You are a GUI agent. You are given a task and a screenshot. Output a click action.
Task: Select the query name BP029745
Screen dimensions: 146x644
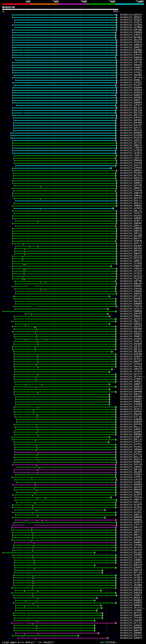[x=8, y=7]
